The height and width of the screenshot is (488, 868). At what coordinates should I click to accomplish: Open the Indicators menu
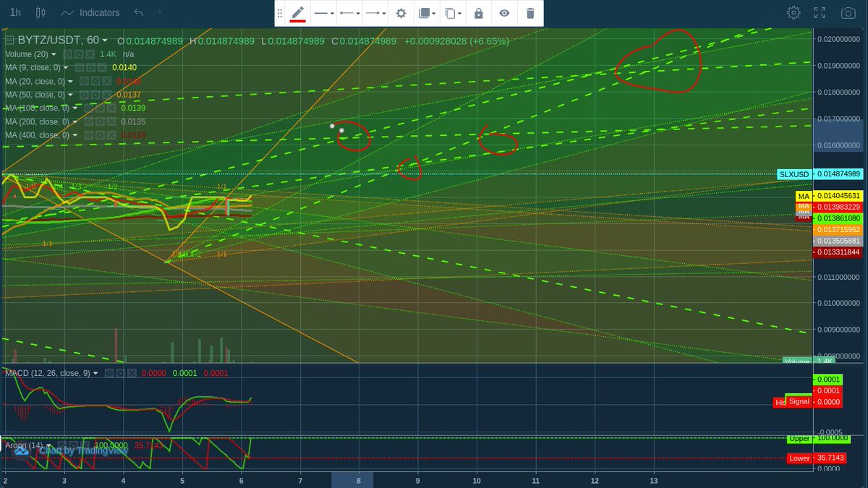click(90, 13)
